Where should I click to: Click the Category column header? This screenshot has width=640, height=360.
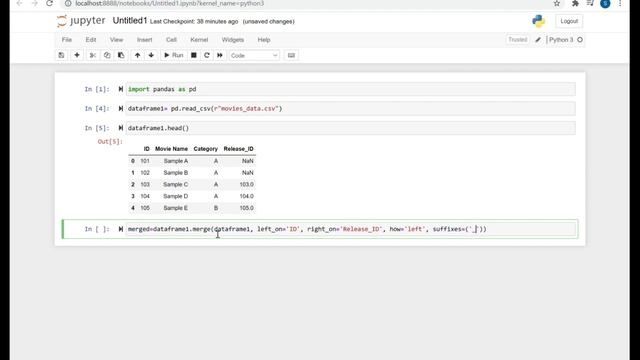coord(205,149)
